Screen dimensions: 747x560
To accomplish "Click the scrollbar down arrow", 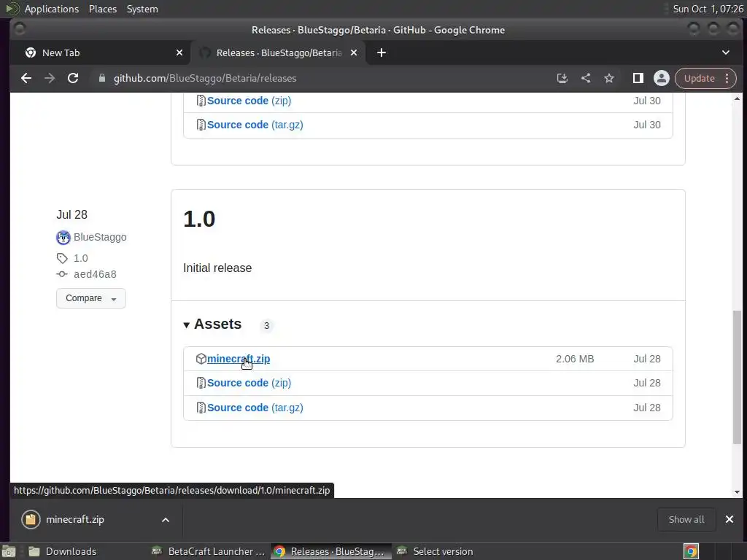I will pos(737,492).
